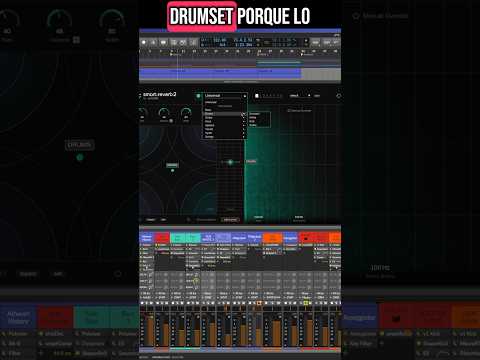
Task: Toggle the orange highlighted solo button in mixer
Action: [x=259, y=303]
